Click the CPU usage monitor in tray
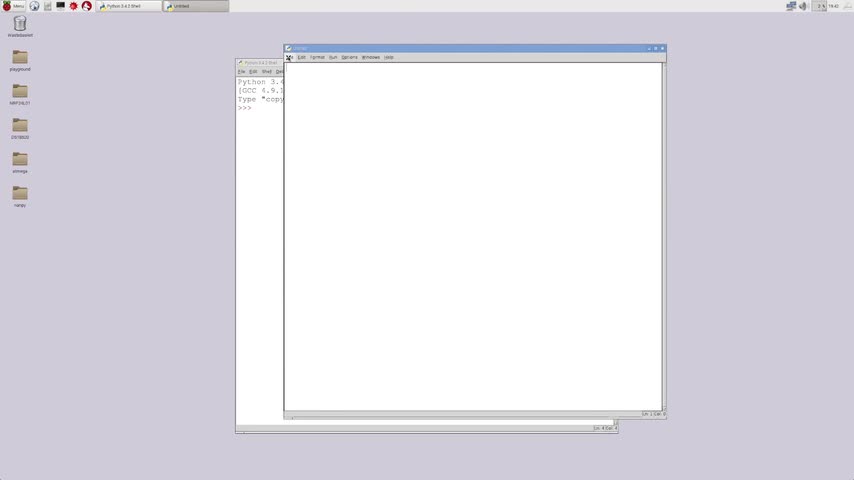 tap(819, 6)
